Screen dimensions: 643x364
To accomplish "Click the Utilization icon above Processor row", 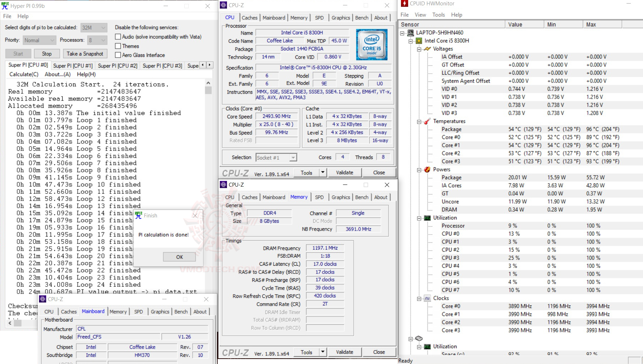I will coord(427,218).
